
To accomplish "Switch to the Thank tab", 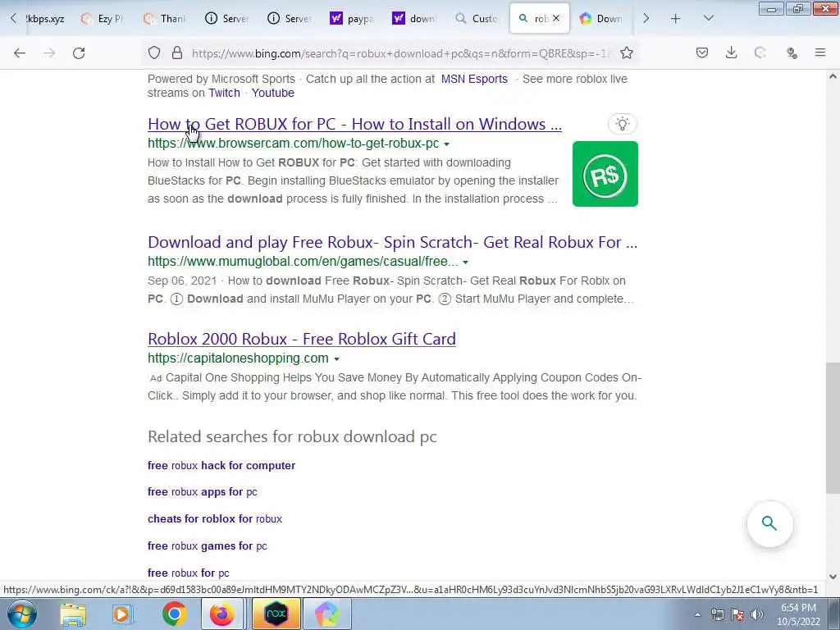I will (164, 18).
